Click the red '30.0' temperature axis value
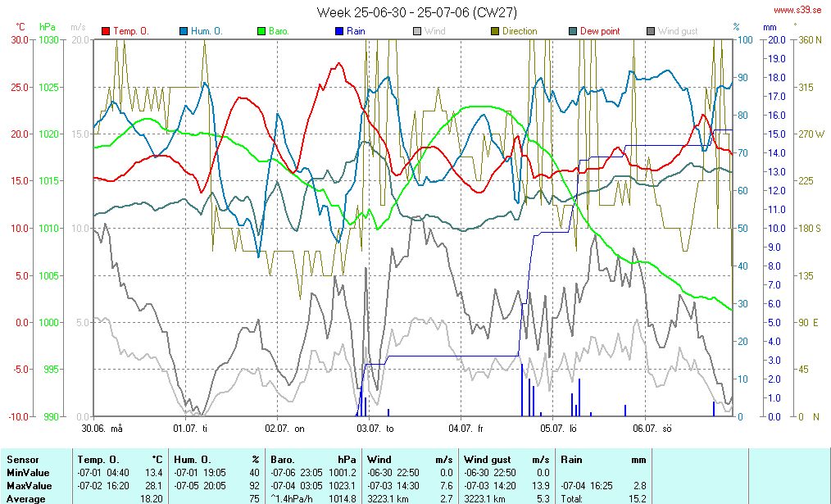This screenshot has height=504, width=831. [20, 40]
